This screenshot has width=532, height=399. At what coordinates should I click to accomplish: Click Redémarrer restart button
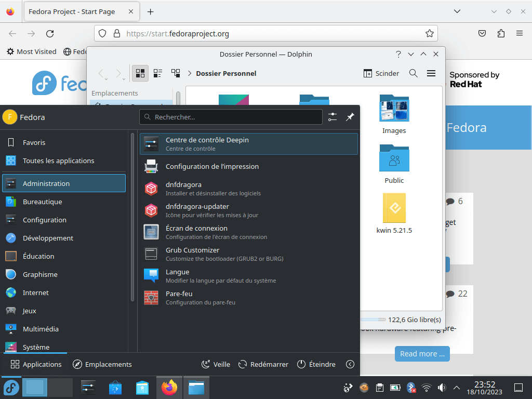coord(263,364)
